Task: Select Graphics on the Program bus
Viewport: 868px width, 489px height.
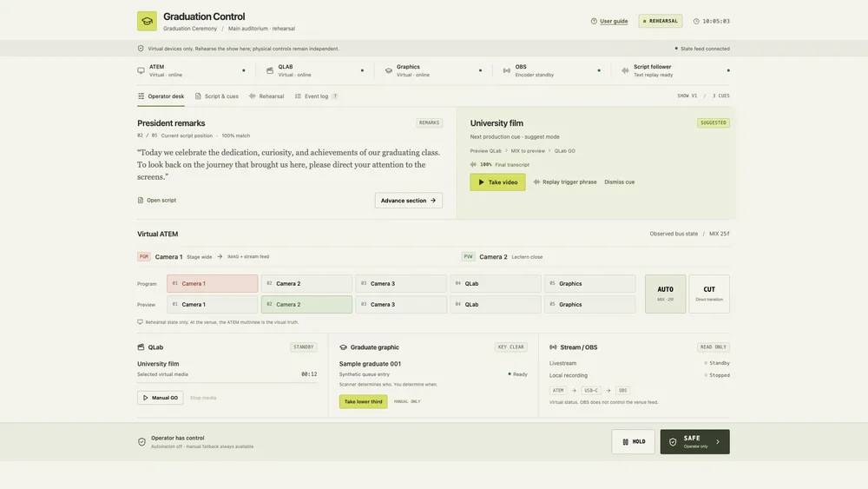Action: click(x=589, y=283)
